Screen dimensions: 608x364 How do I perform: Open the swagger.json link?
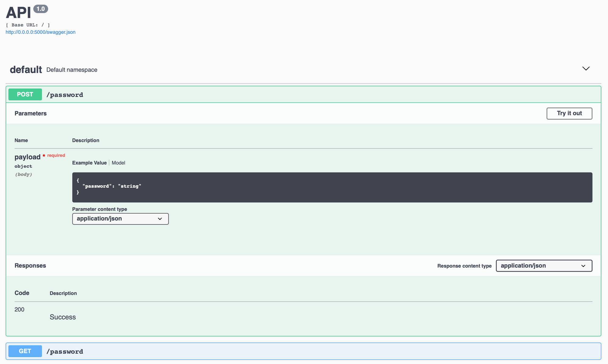click(x=40, y=32)
